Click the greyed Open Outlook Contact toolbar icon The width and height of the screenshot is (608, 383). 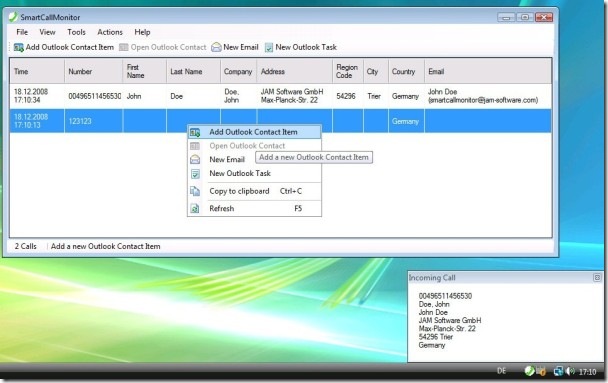click(x=123, y=47)
